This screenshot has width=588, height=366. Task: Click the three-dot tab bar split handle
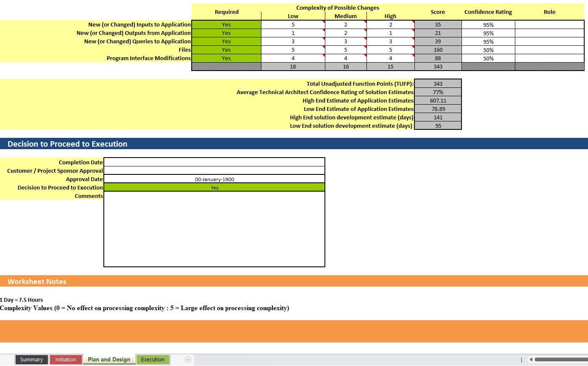coord(522,360)
